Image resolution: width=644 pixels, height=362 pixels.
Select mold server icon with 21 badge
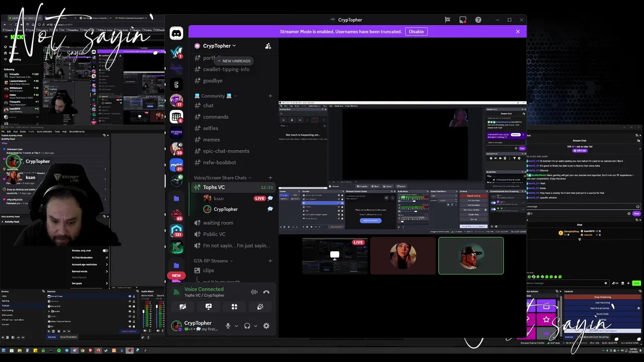[176, 165]
